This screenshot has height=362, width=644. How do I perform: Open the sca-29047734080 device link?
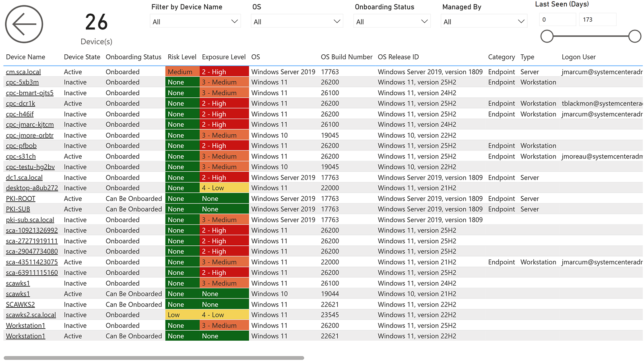(x=32, y=251)
